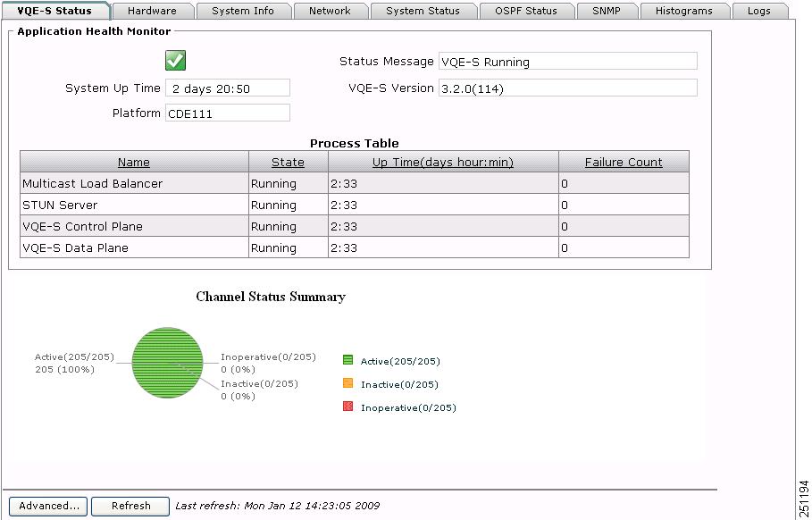Click the red Inoperative legend swatch
The height and width of the screenshot is (520, 812).
tap(348, 407)
